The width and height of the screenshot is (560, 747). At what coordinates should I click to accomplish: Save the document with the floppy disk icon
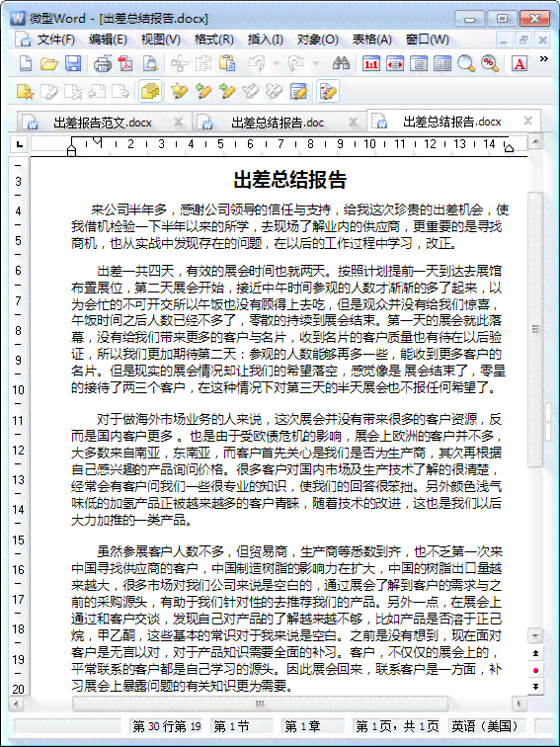point(72,63)
